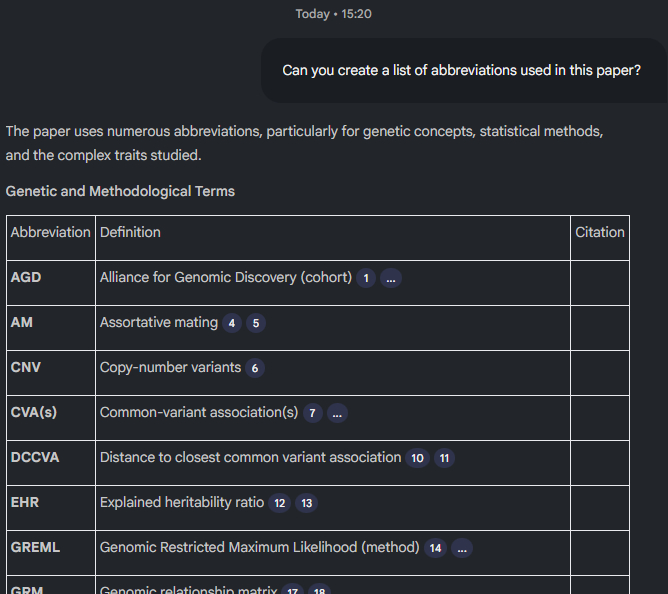Click the Genetic and Methodological Terms heading
Image resolution: width=668 pixels, height=594 pixels.
click(120, 191)
